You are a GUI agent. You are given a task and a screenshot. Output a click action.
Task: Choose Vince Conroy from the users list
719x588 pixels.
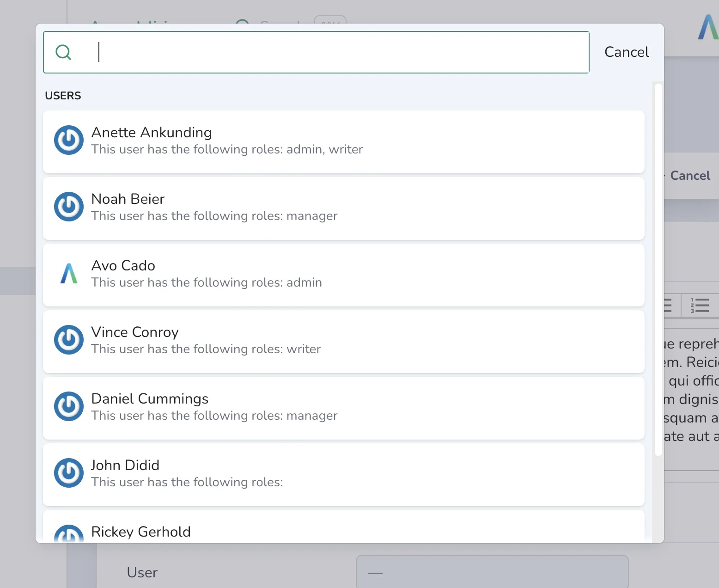pyautogui.click(x=344, y=342)
